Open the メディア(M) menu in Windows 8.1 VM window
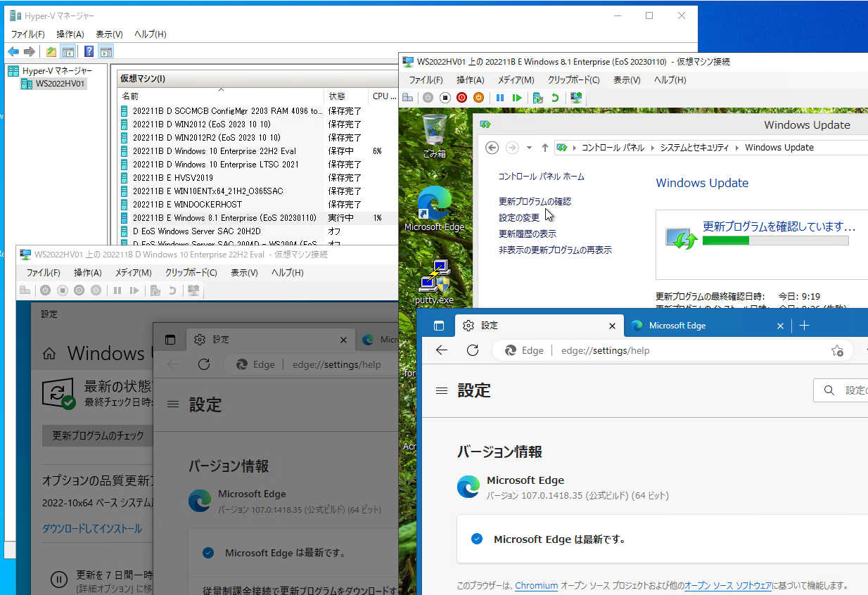Viewport: 868px width, 595px height. pyautogui.click(x=516, y=80)
